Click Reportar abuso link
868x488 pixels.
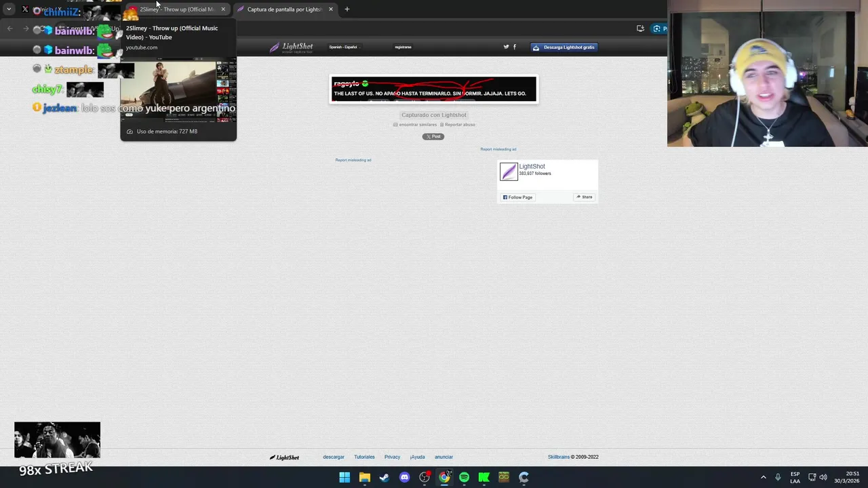point(458,125)
